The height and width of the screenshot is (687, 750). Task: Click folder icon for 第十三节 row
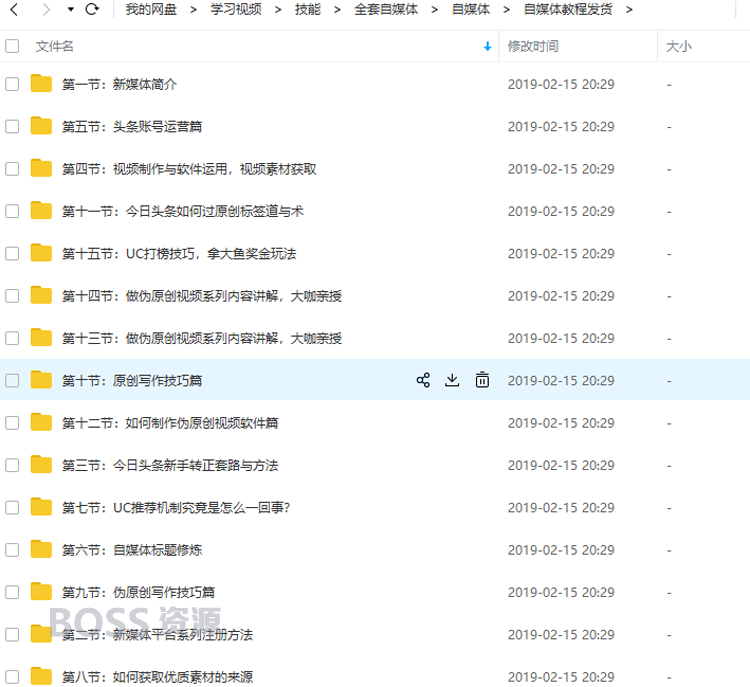[41, 337]
